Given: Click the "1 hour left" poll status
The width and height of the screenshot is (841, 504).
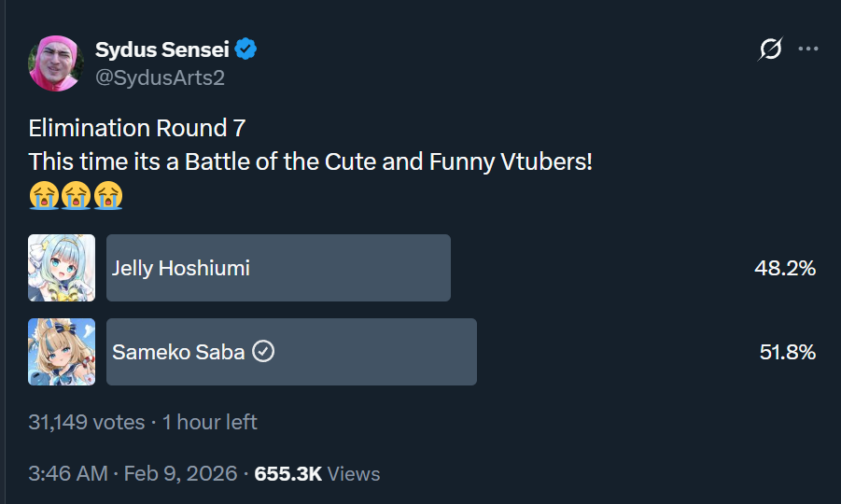Looking at the screenshot, I should (210, 422).
